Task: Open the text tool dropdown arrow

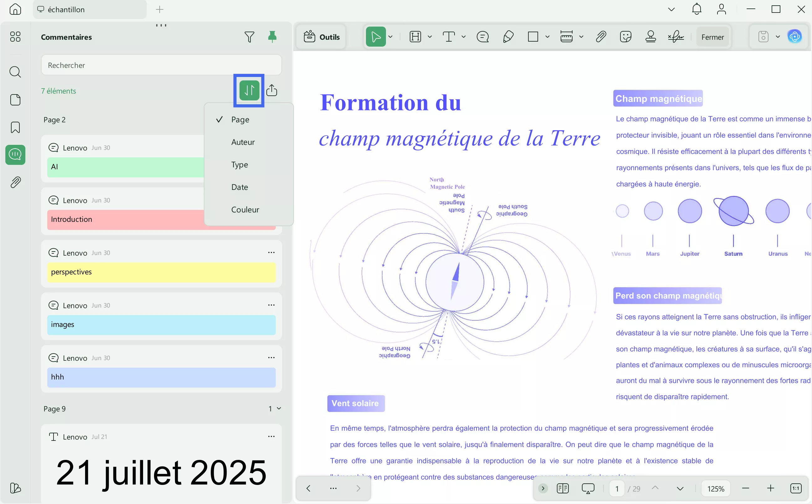Action: (464, 37)
